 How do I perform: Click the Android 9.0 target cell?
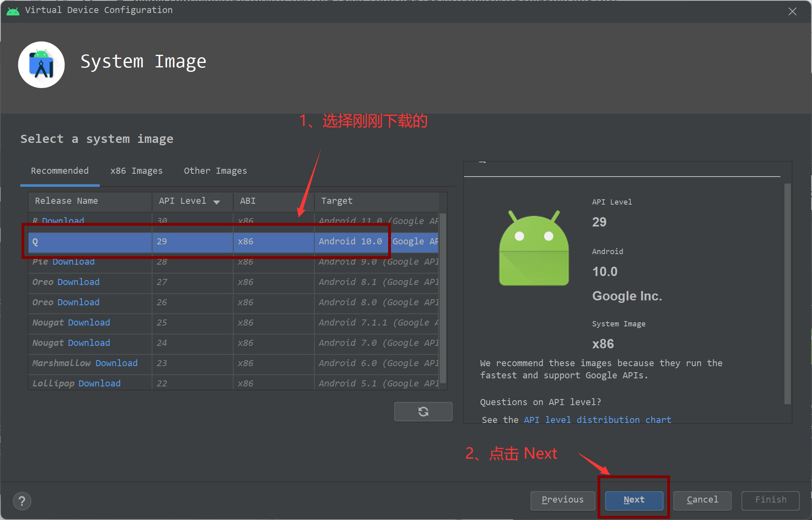pyautogui.click(x=376, y=262)
